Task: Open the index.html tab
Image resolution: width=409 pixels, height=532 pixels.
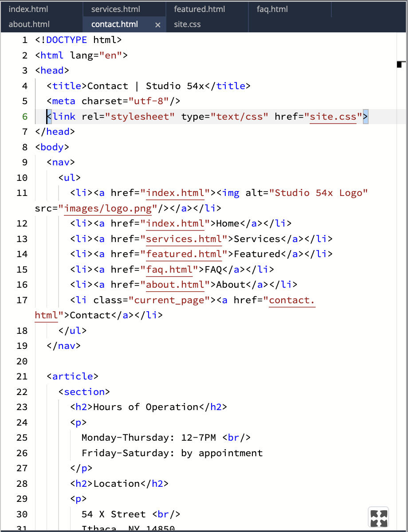Action: tap(41, 9)
